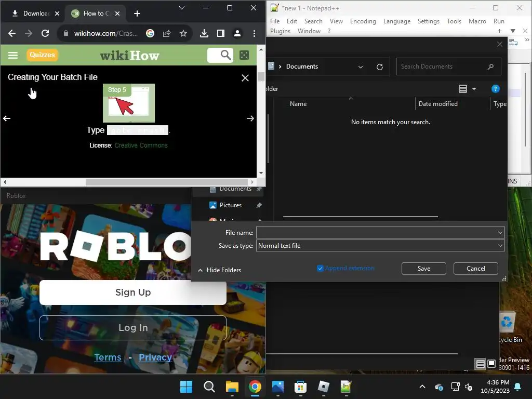Bookmark the wikiHow page with star icon
The width and height of the screenshot is (532, 399).
pos(183,33)
